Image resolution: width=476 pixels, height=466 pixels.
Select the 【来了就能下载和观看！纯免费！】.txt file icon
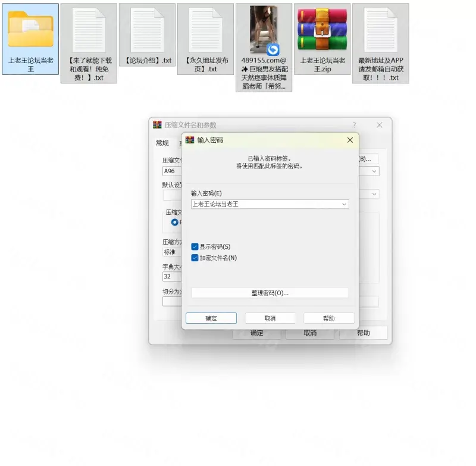point(89,30)
